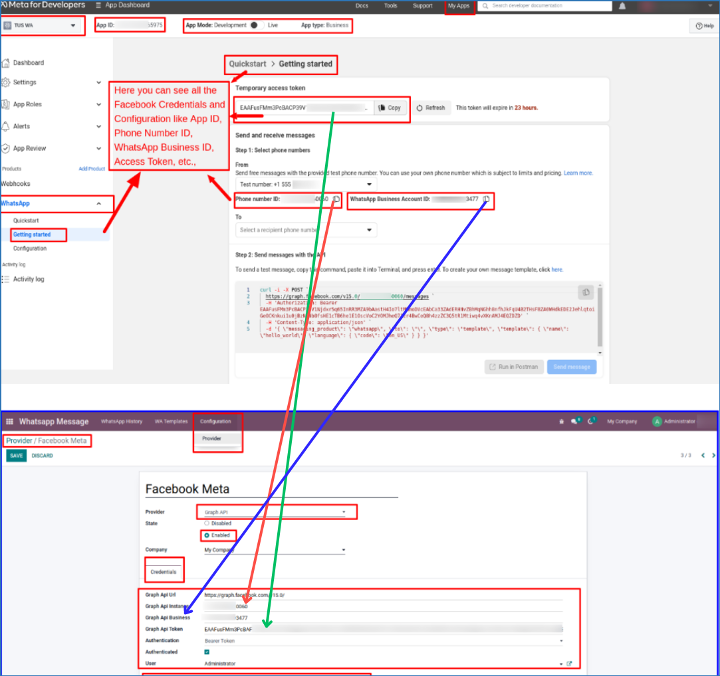Viewport: 720px width, 676px height.
Task: Copy the Phone number ID
Action: point(337,199)
